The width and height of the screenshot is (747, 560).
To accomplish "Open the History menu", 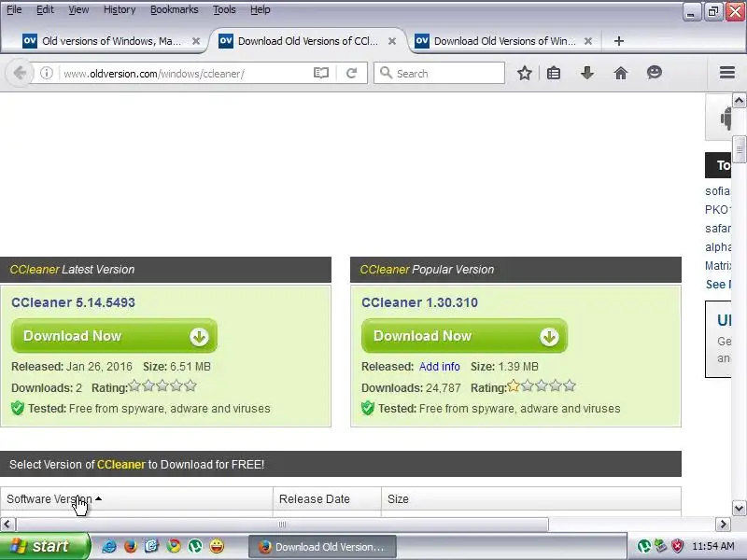I will [x=120, y=9].
